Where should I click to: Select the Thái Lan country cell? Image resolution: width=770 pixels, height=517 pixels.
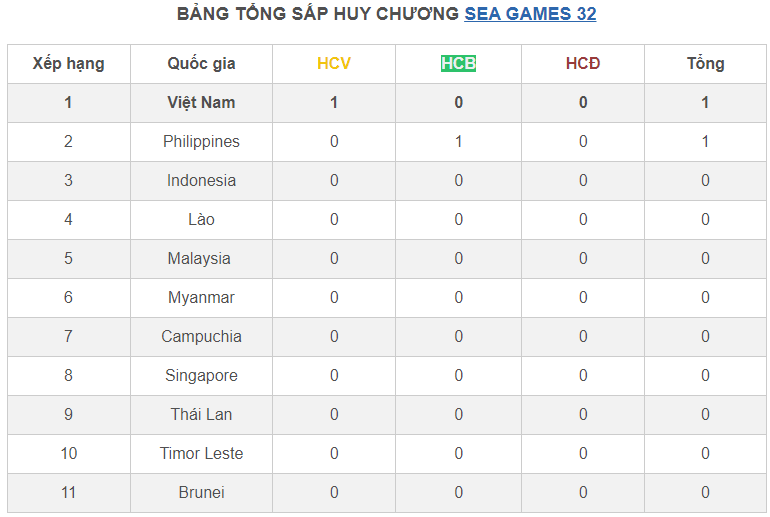coord(201,414)
